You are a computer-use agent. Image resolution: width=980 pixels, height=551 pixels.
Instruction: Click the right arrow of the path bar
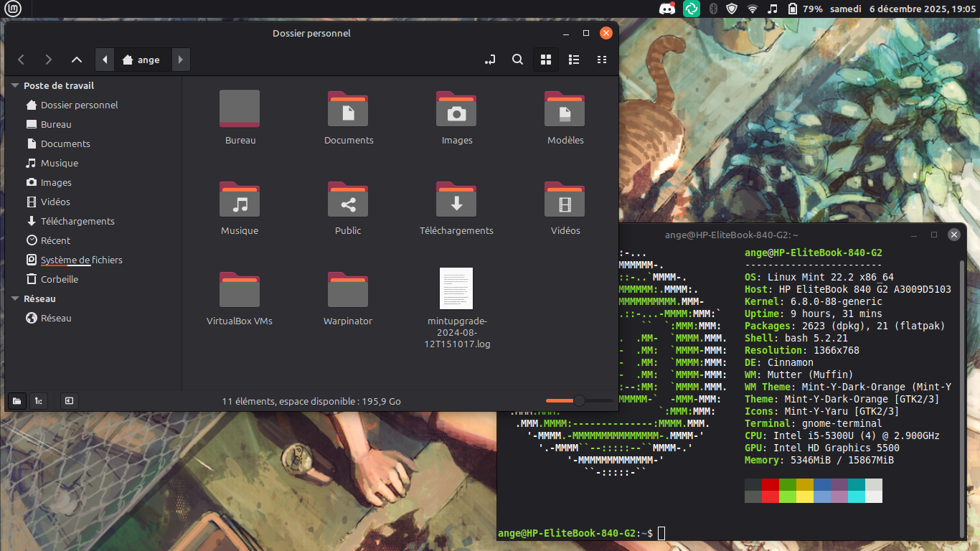click(x=181, y=60)
